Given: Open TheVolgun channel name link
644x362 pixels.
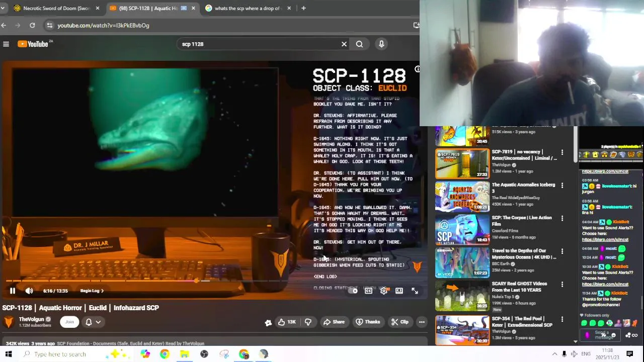Looking at the screenshot, I should 32,319.
